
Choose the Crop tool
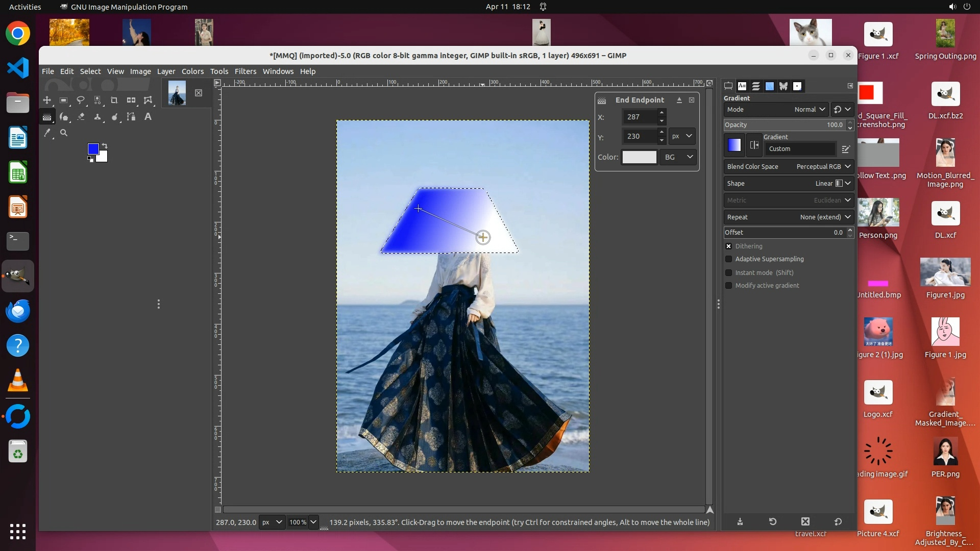pos(114,101)
